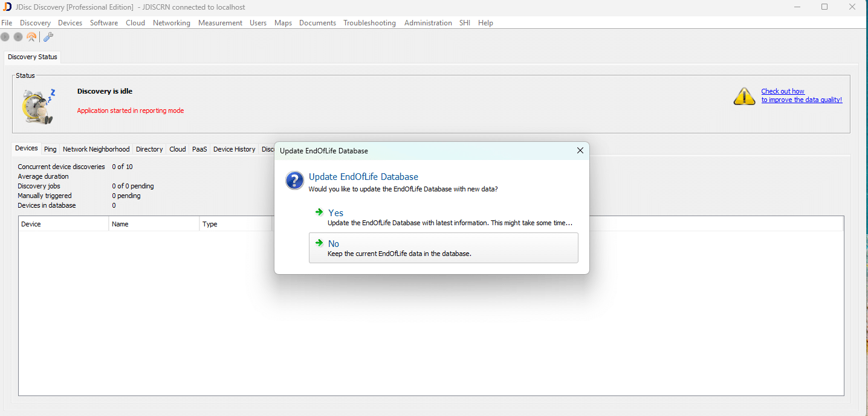Click the blue question mark dialog icon
868x416 pixels.
coord(294,181)
